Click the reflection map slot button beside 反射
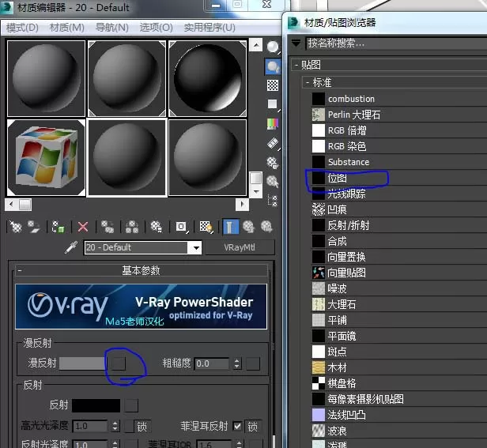487x448 pixels. pos(131,405)
